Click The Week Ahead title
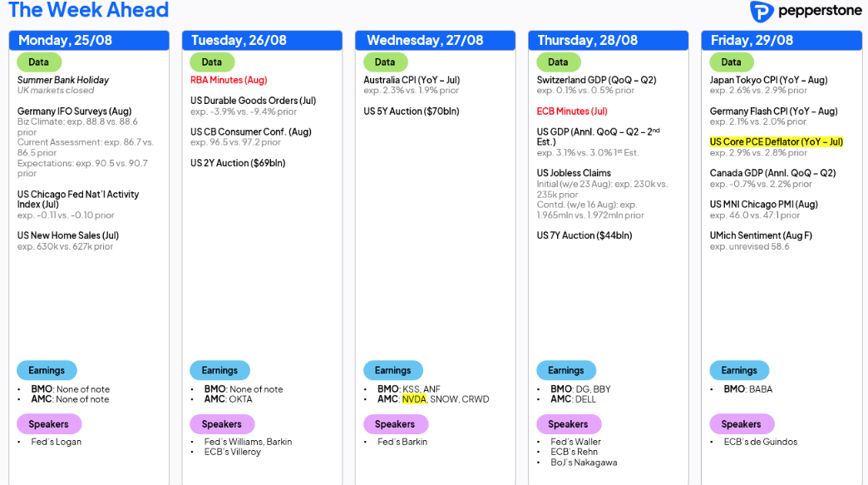Screen dimensions: 868x485 [89, 10]
